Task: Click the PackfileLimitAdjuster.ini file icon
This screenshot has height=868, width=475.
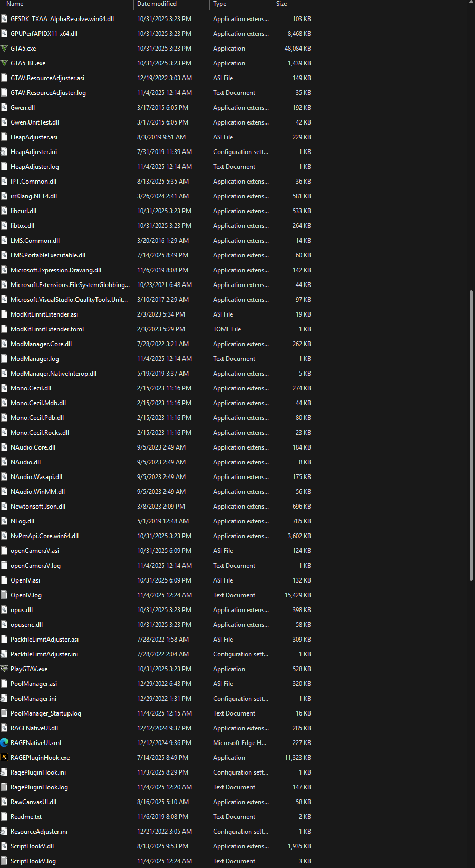Action: [4, 654]
